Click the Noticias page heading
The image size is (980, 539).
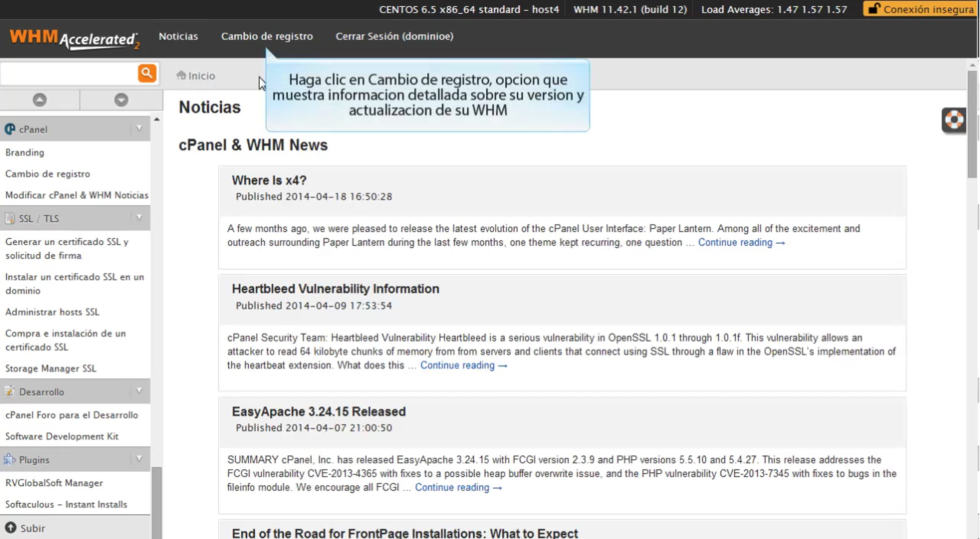pos(210,107)
